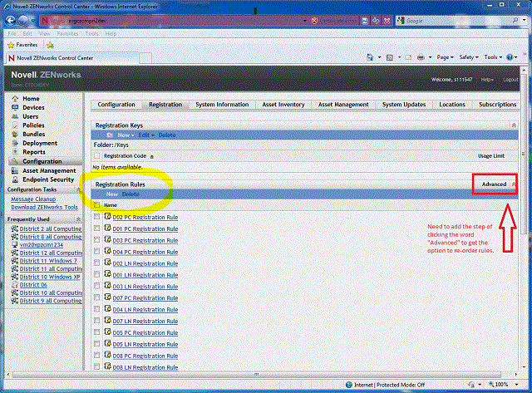Click the address bar refresh icon
Image resolution: width=532 pixels, height=393 pixels.
(376, 21)
